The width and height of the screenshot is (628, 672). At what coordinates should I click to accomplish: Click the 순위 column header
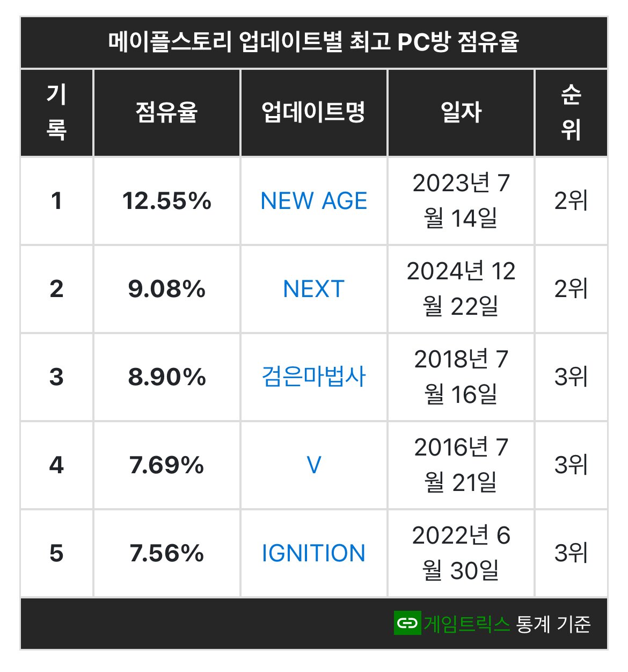(x=571, y=113)
